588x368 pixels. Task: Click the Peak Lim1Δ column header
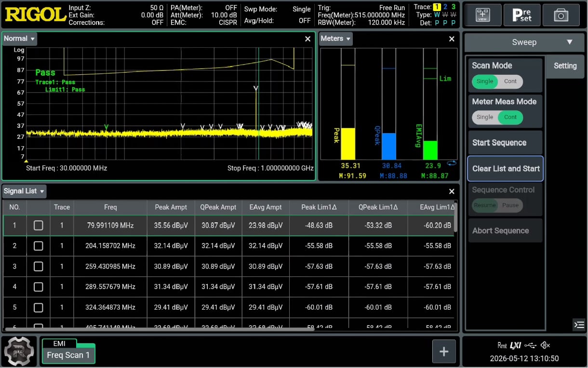319,207
